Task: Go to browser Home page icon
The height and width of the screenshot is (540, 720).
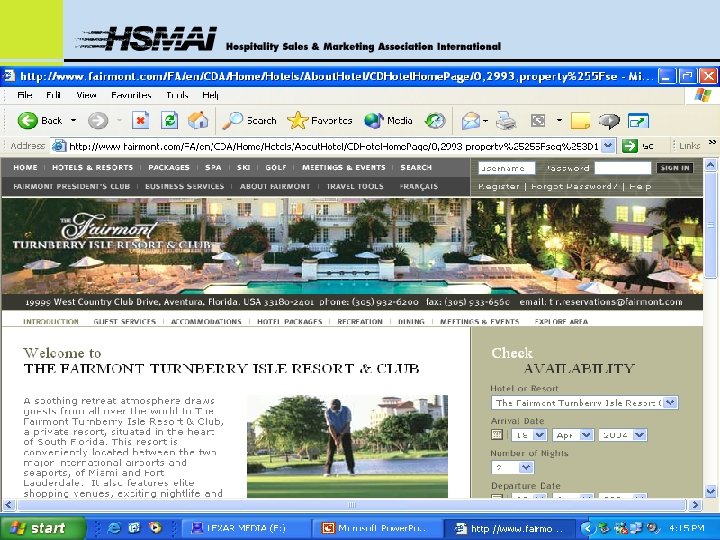Action: (198, 121)
